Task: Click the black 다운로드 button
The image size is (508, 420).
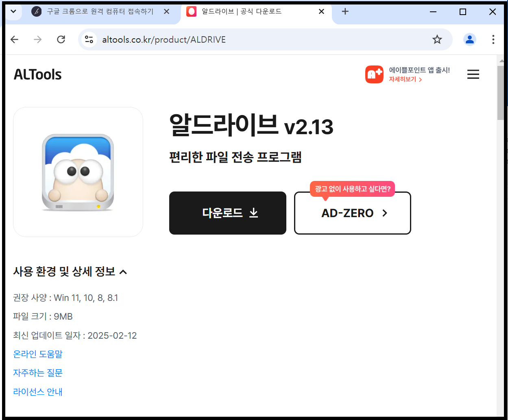Action: click(228, 213)
